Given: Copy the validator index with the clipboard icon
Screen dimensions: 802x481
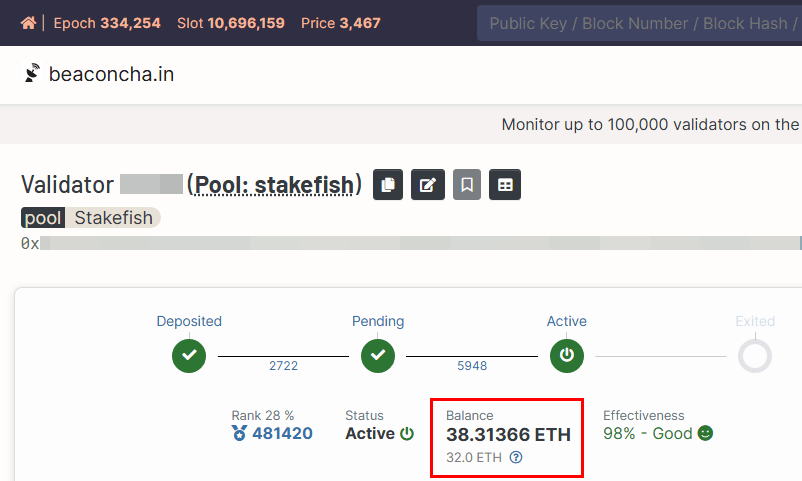Looking at the screenshot, I should pos(388,184).
